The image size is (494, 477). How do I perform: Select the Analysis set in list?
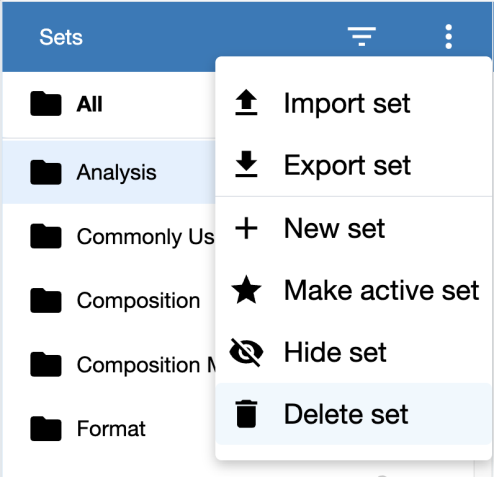(109, 172)
